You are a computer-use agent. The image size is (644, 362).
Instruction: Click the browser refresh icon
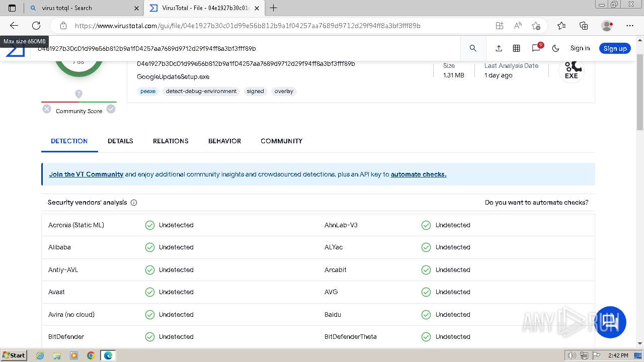coord(36,26)
